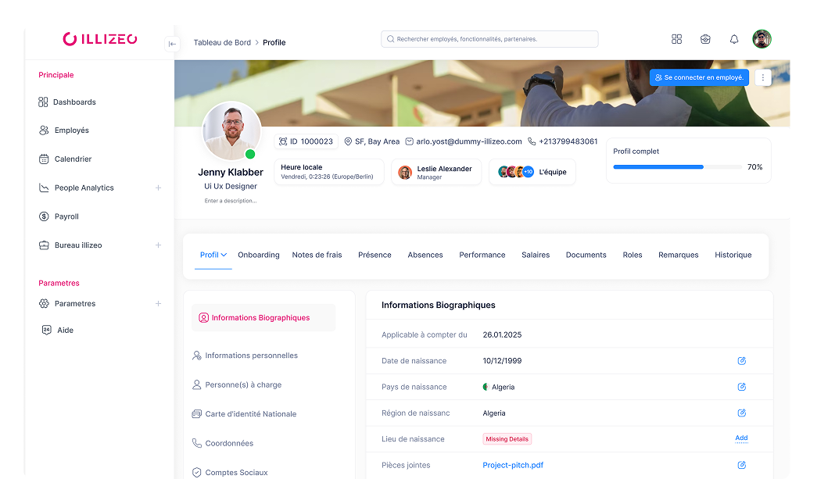Collapse the sidebar with the arrow icon

coord(173,44)
